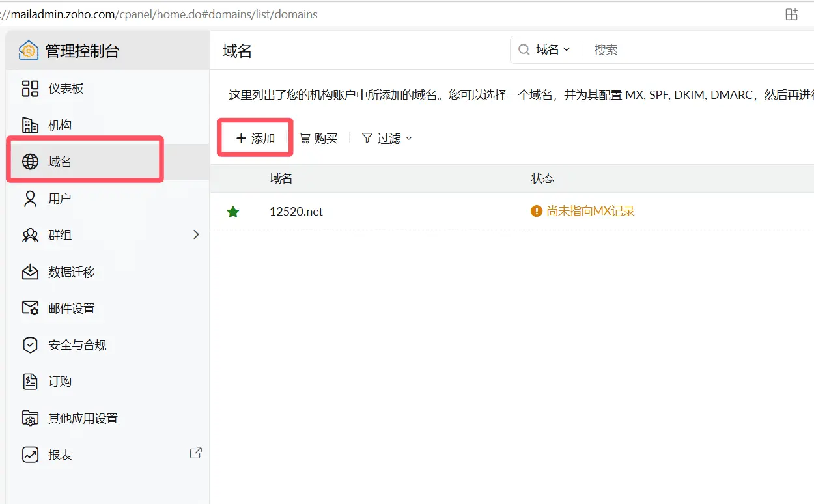Click the 订购 invoice icon
Image resolution: width=814 pixels, height=504 pixels.
pyautogui.click(x=30, y=382)
